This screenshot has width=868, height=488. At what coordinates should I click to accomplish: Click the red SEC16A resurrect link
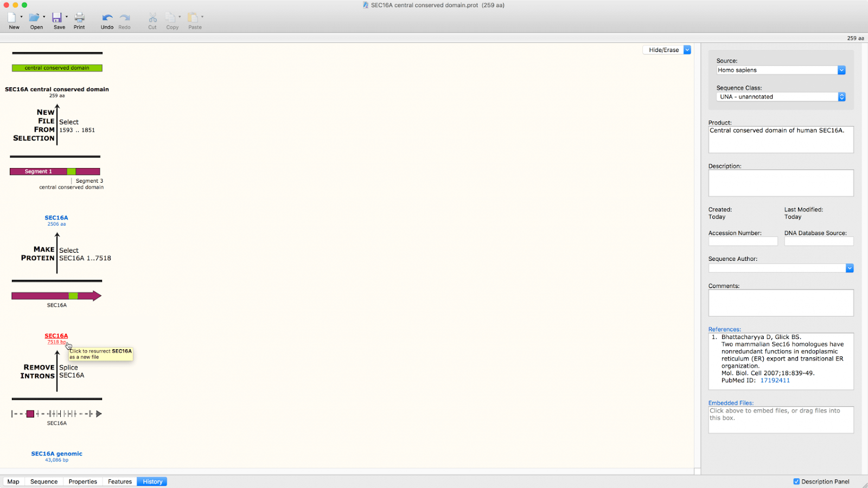[56, 336]
